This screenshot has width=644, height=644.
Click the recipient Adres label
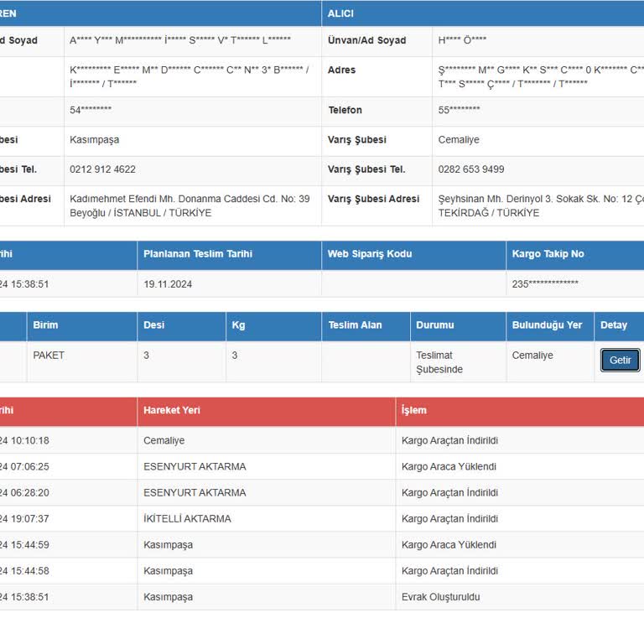341,70
